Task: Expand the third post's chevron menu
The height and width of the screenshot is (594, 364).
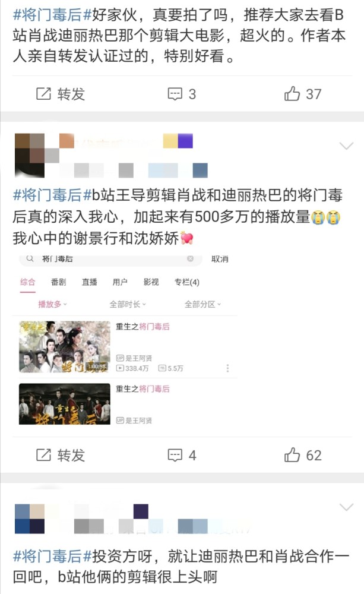Action: coord(346,507)
